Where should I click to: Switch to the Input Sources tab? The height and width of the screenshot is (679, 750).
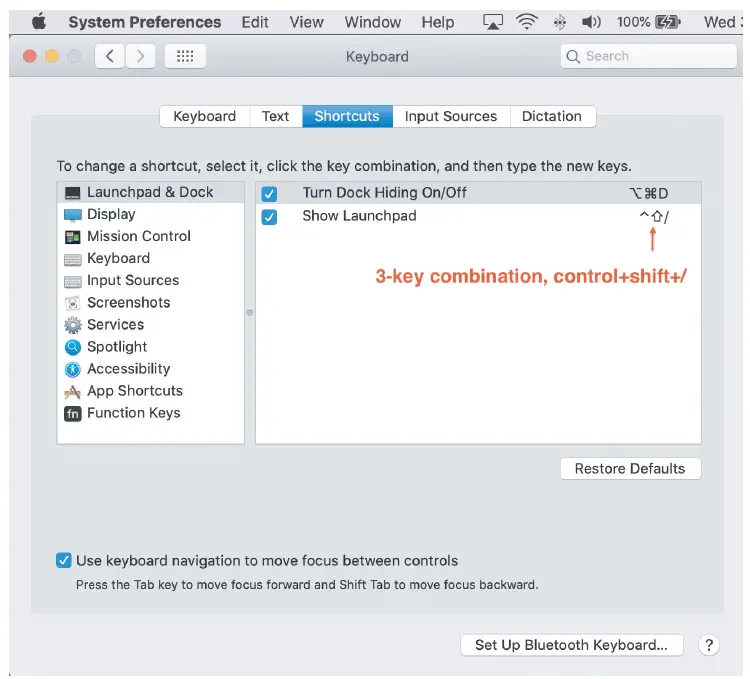pyautogui.click(x=451, y=116)
